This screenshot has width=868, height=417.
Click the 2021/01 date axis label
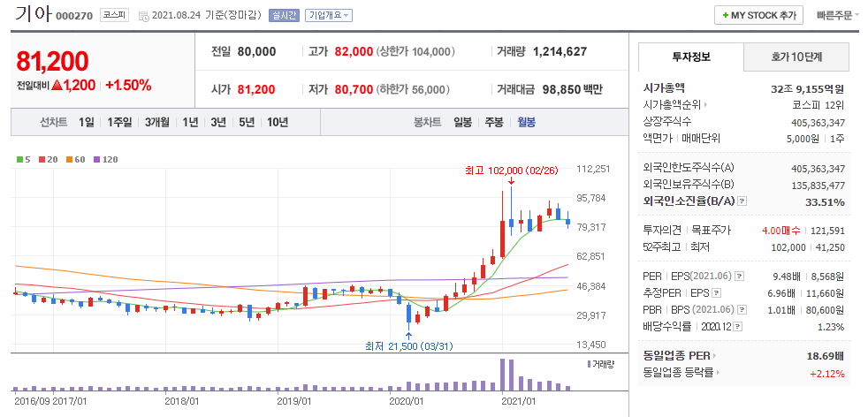coord(519,400)
